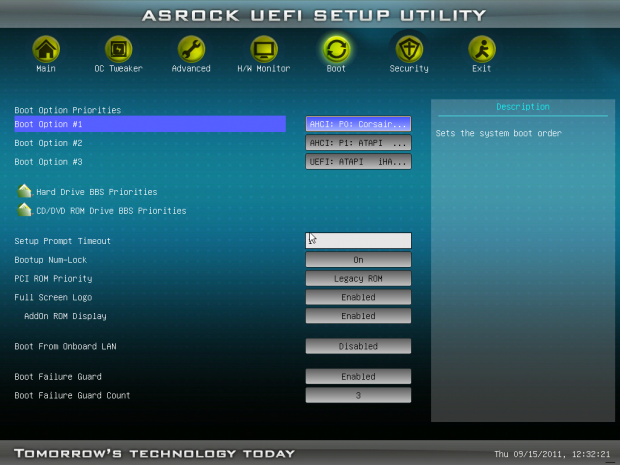Change AddOn ROM Display Enabled value
This screenshot has width=620, height=465.
(x=358, y=316)
